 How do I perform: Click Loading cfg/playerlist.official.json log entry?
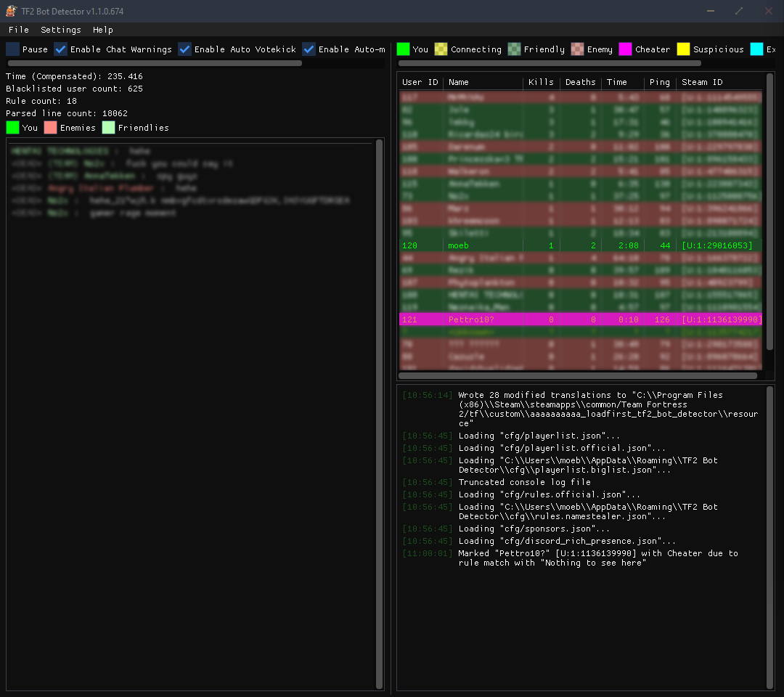(562, 449)
